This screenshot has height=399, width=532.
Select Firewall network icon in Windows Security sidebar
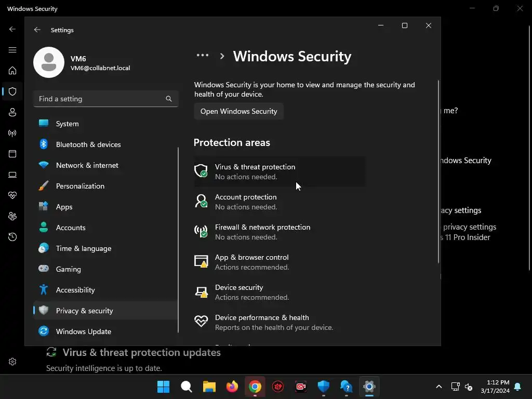pyautogui.click(x=12, y=133)
